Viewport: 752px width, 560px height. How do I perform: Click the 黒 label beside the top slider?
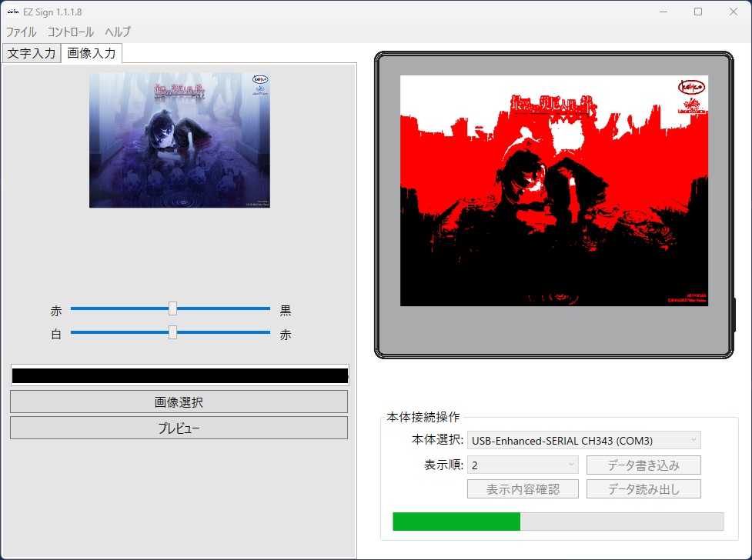point(286,311)
